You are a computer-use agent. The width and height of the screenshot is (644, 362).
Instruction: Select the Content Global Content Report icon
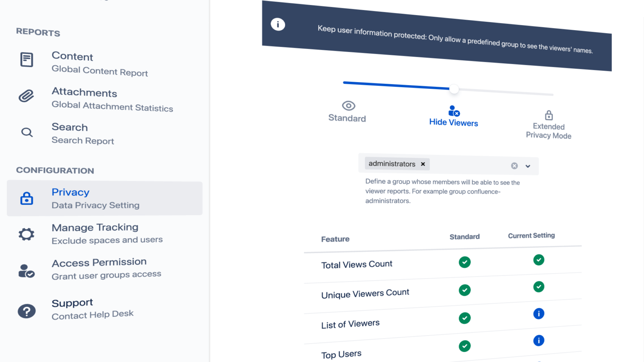[x=26, y=59]
